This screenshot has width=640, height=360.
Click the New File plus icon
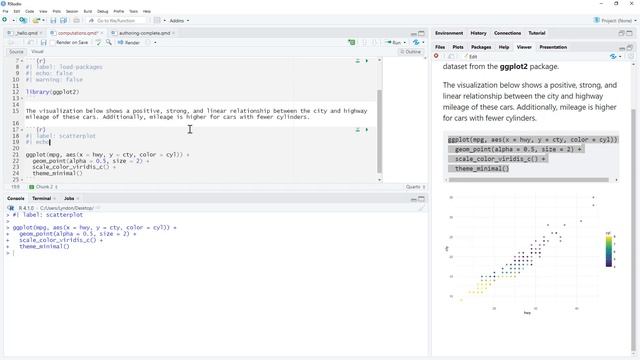(5, 20)
